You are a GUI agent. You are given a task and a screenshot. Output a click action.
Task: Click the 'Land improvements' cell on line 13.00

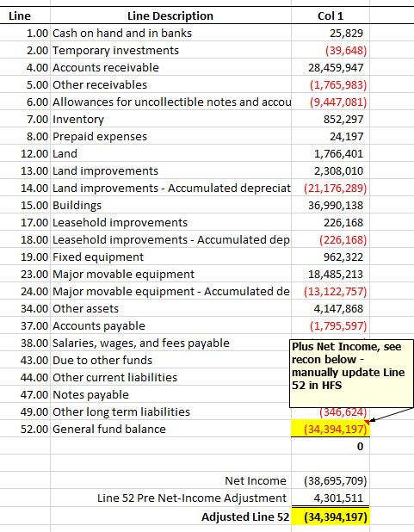point(170,170)
